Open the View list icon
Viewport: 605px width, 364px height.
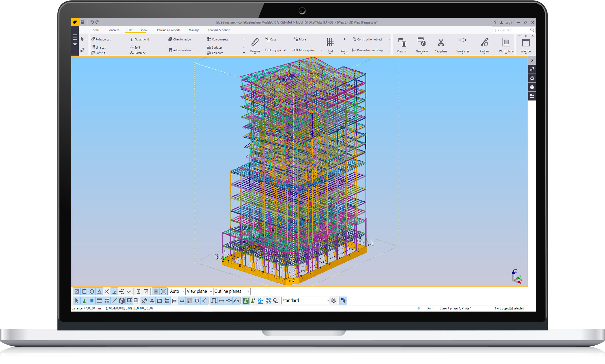402,43
